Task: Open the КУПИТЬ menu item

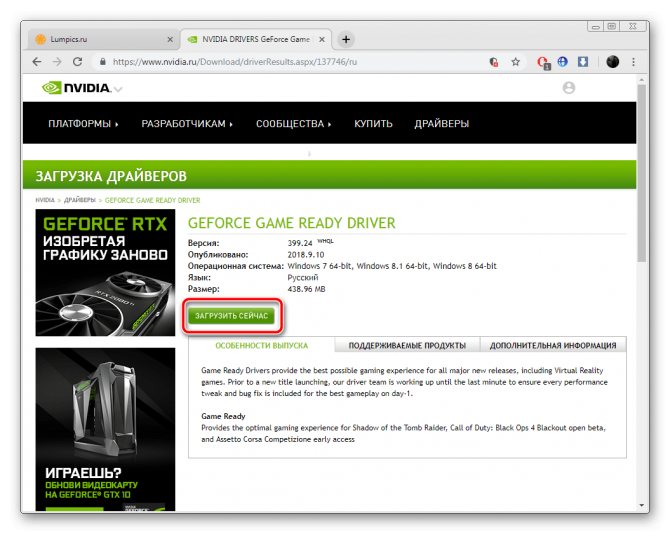Action: click(373, 124)
